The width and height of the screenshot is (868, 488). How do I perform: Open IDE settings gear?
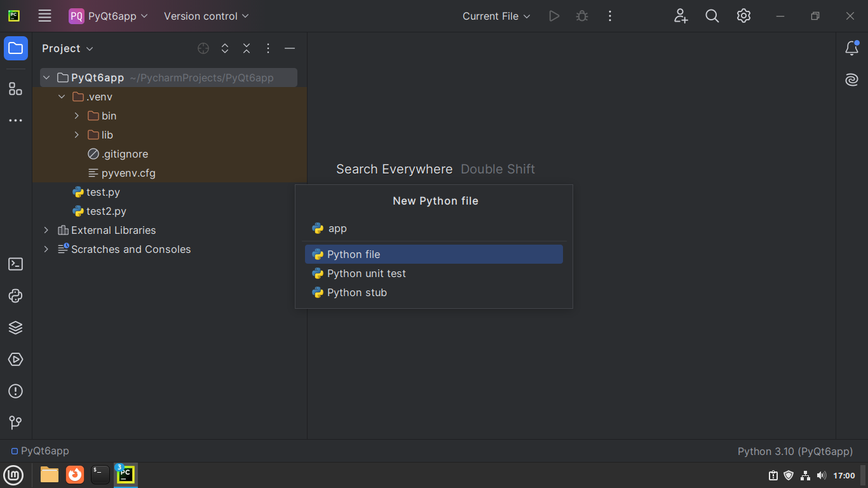click(744, 16)
